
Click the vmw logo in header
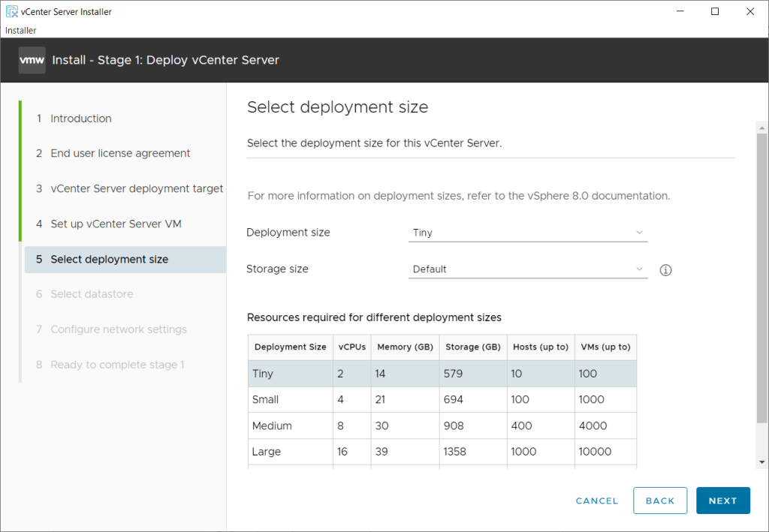point(32,60)
